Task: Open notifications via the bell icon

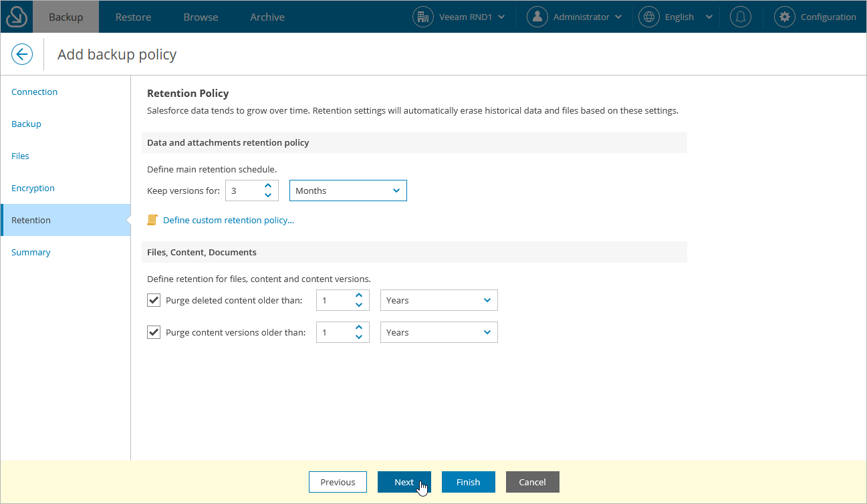Action: tap(740, 16)
